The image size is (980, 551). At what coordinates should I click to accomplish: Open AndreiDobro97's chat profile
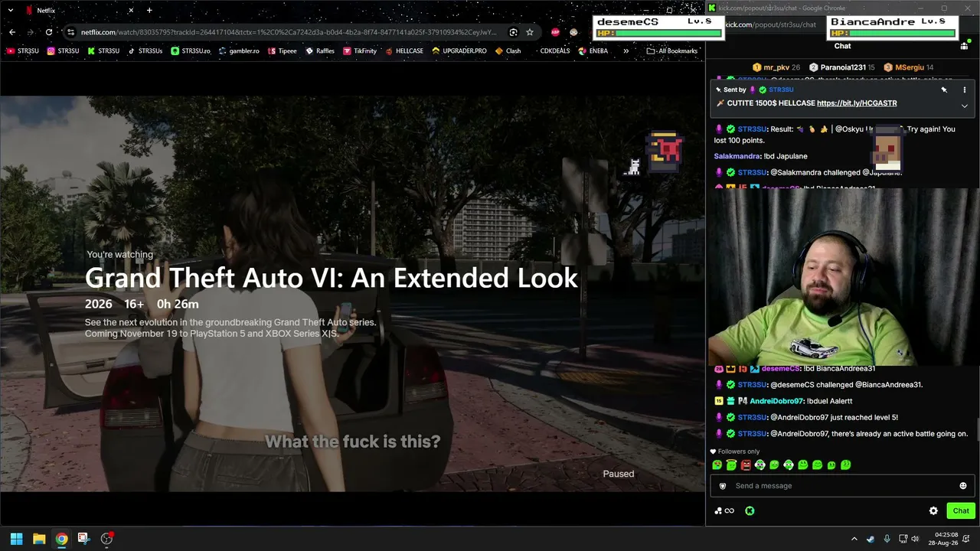tap(776, 401)
